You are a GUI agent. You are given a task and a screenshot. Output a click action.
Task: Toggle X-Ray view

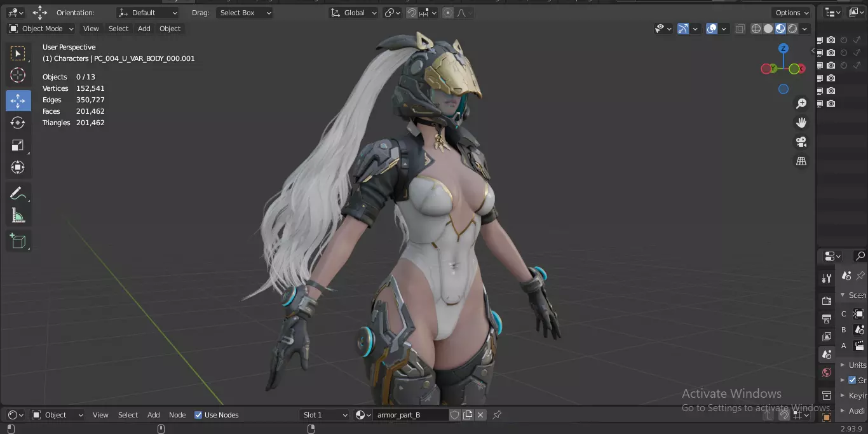tap(740, 29)
